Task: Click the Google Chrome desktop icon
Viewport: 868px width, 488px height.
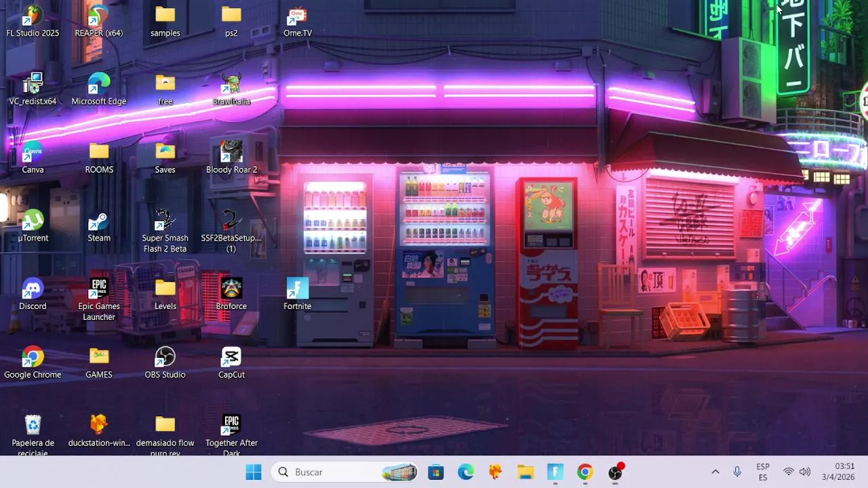Action: (33, 363)
